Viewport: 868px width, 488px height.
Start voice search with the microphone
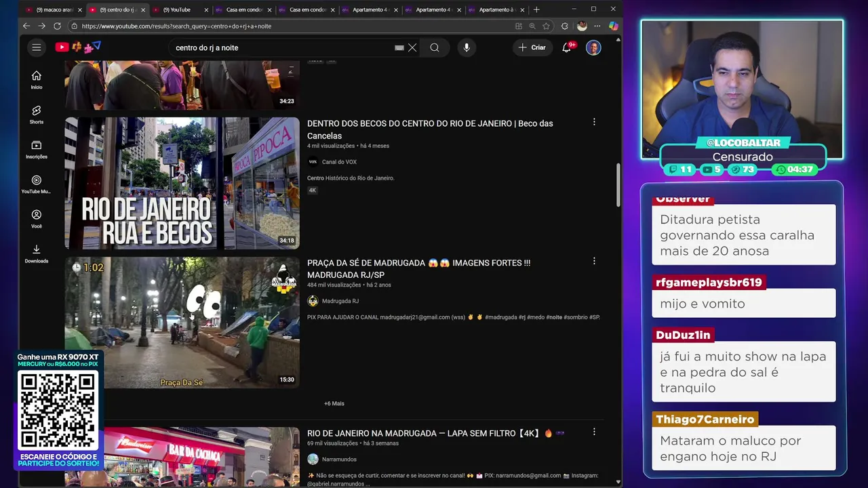[467, 47]
